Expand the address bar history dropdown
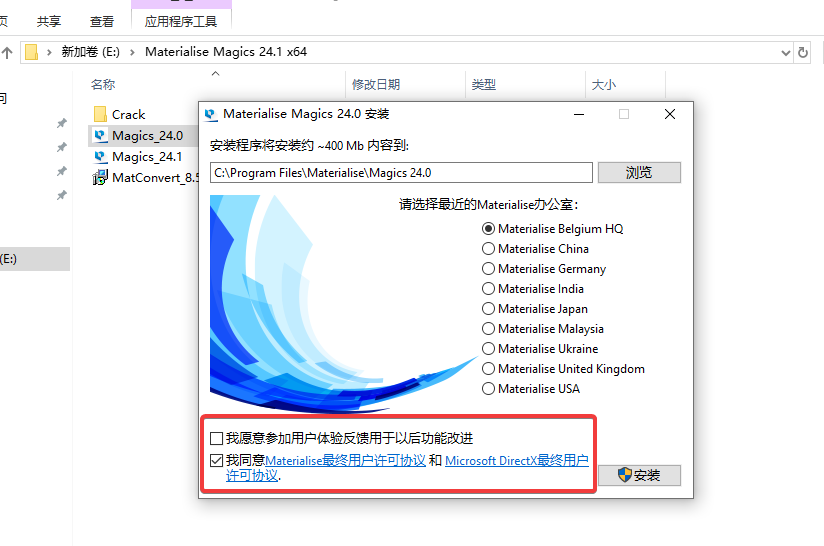This screenshot has height=546, width=824. pyautogui.click(x=786, y=53)
